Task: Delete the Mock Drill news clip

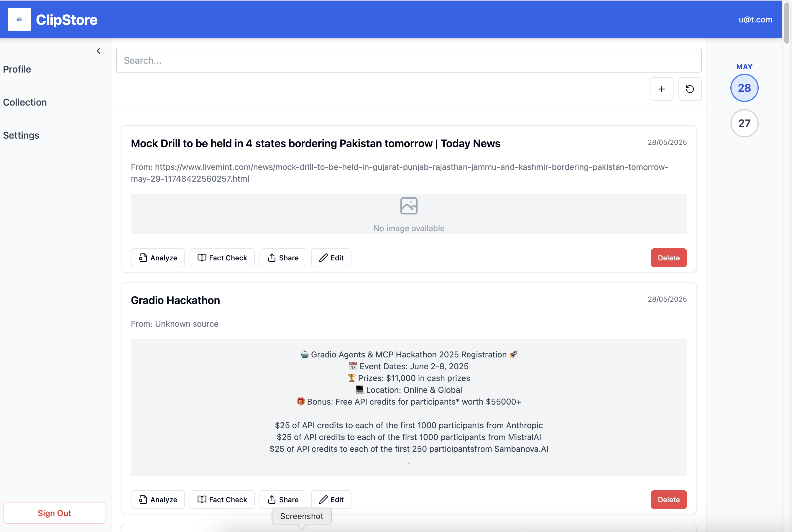Action: pos(668,258)
